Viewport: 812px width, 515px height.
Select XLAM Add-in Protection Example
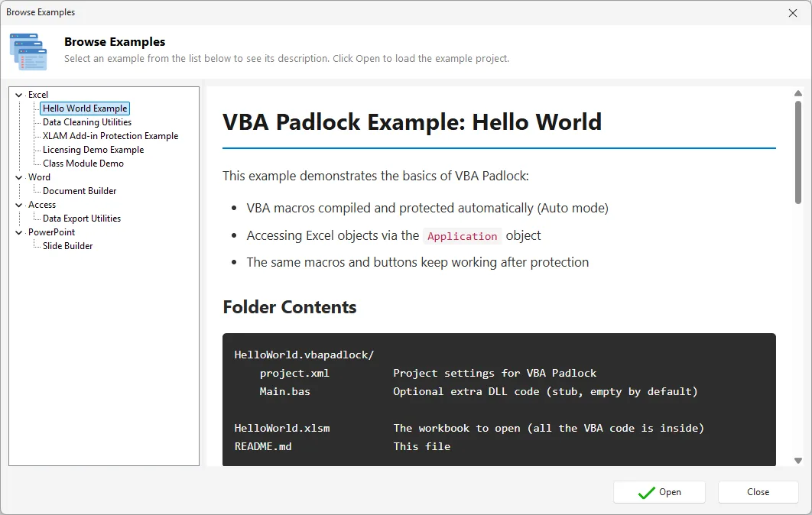pyautogui.click(x=110, y=135)
